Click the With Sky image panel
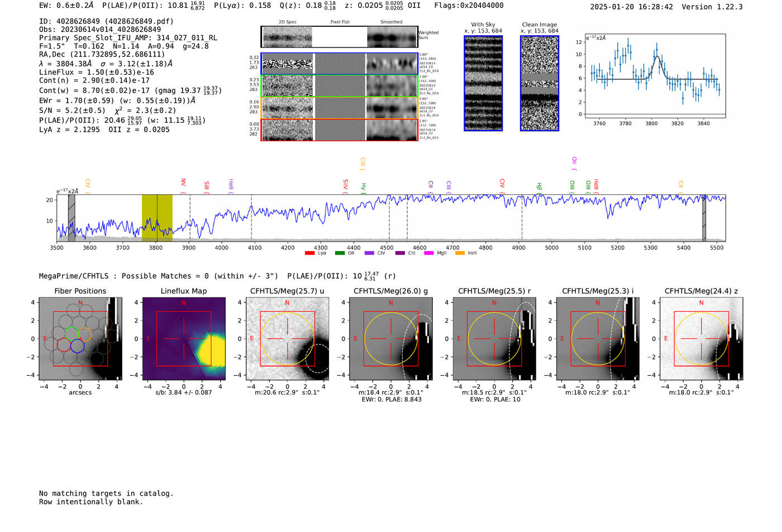Screen dimensions: 782x532 coord(483,83)
